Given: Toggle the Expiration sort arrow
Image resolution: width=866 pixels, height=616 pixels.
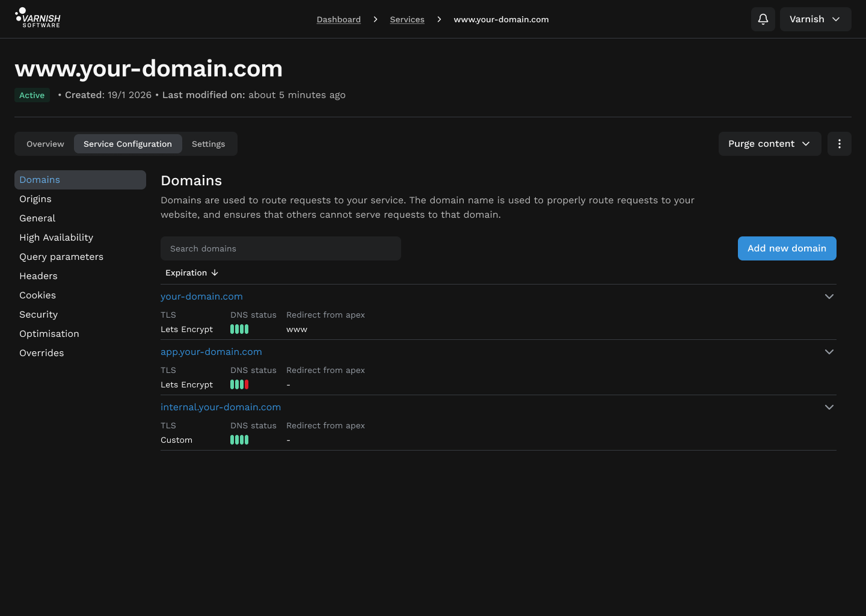Looking at the screenshot, I should pyautogui.click(x=215, y=273).
